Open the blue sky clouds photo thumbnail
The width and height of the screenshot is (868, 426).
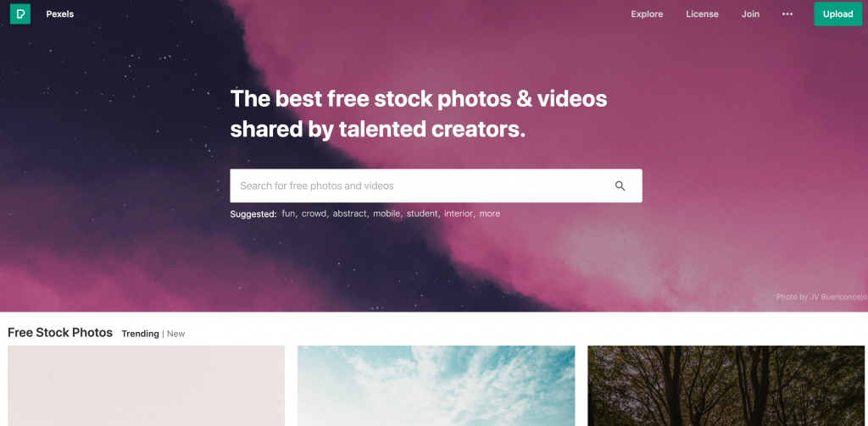click(437, 385)
